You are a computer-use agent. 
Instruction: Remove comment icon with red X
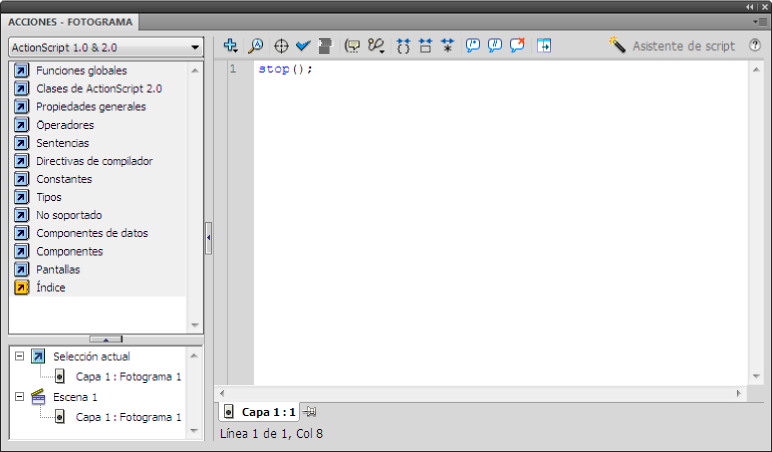tap(517, 46)
